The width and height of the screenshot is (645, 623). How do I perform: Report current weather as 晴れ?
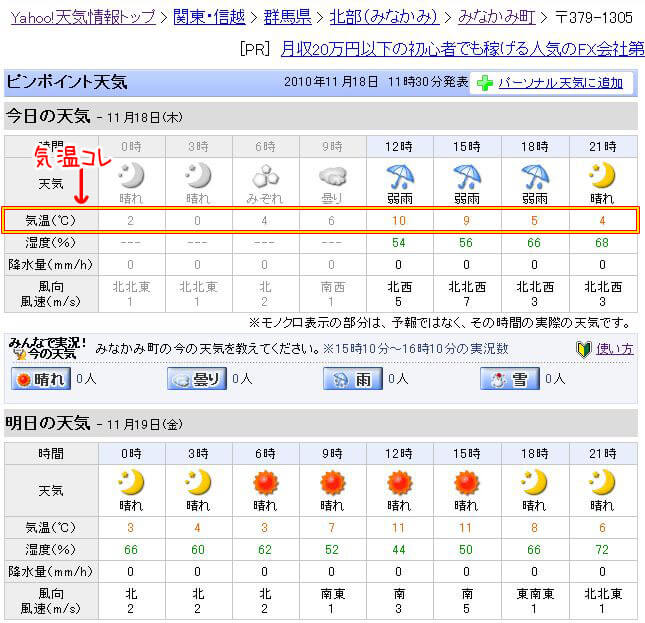pyautogui.click(x=41, y=379)
